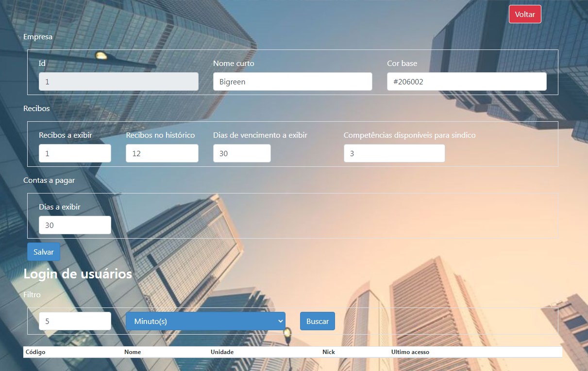Viewport: 588px width, 371px height.
Task: Click the Dias de vencimento a exibir input
Action: [242, 153]
